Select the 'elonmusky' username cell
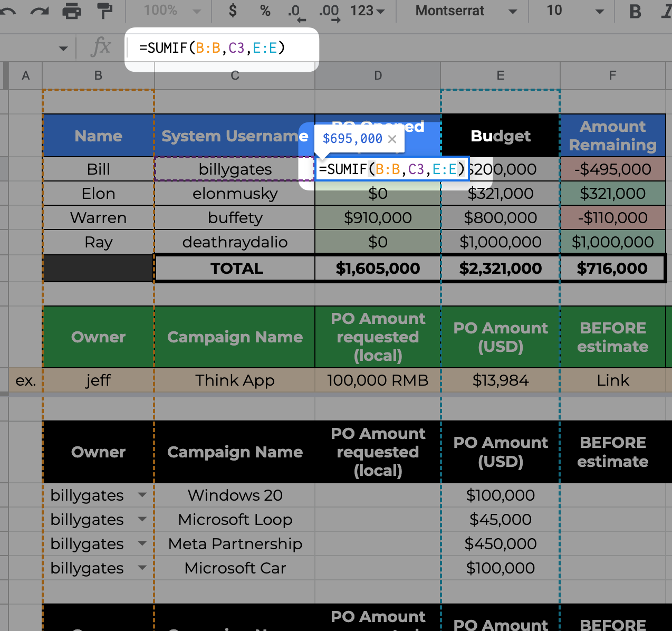 coord(235,193)
